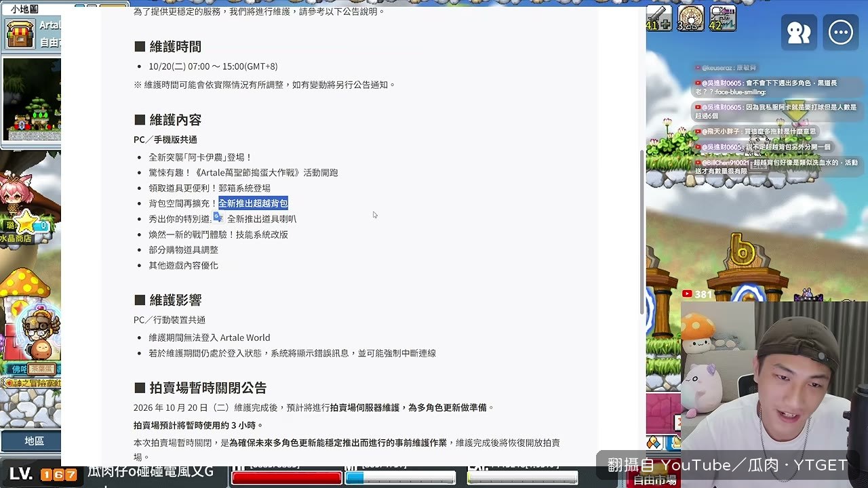Click the line 煥然一新的戰鬥體驗！技能系統改版
Image resolution: width=868 pixels, height=488 pixels.
(x=218, y=235)
